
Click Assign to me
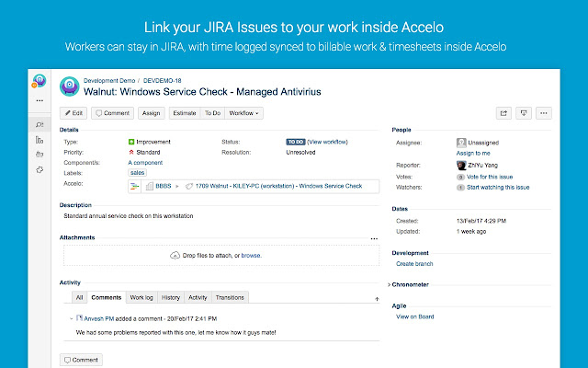click(473, 154)
